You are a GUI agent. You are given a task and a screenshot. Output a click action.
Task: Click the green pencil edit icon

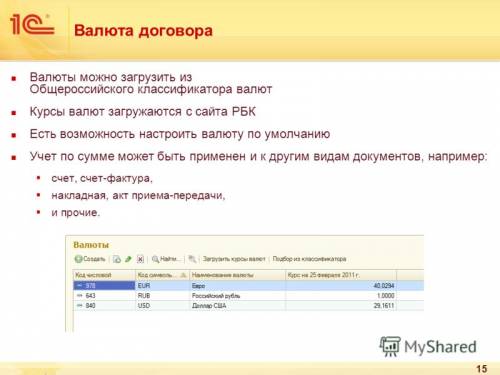tap(128, 259)
